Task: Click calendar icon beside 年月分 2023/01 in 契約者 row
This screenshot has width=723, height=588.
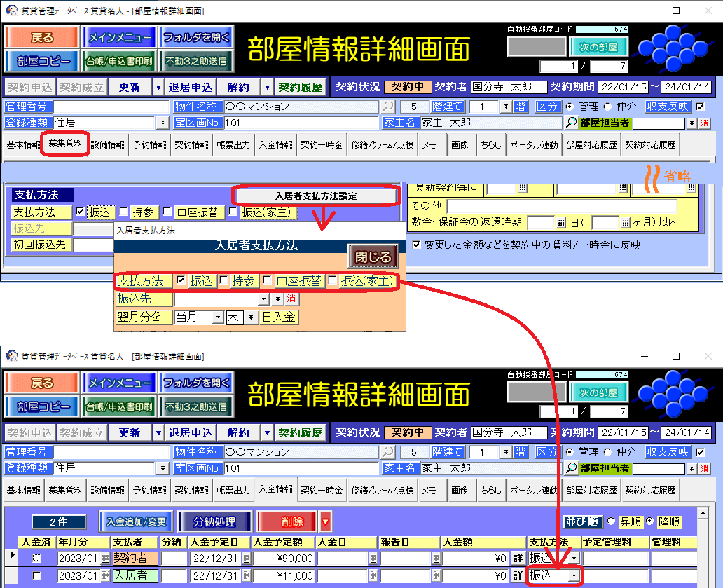Action: [105, 558]
